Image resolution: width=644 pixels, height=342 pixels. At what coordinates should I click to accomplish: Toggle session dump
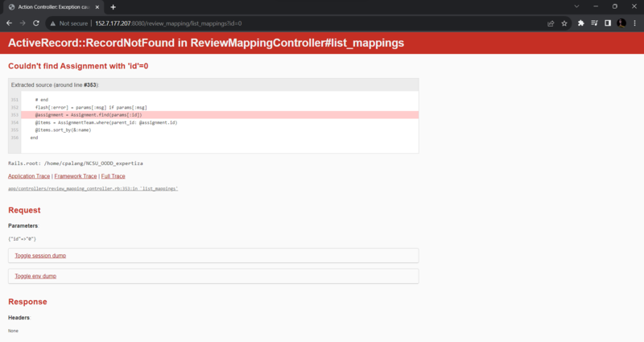coord(40,255)
